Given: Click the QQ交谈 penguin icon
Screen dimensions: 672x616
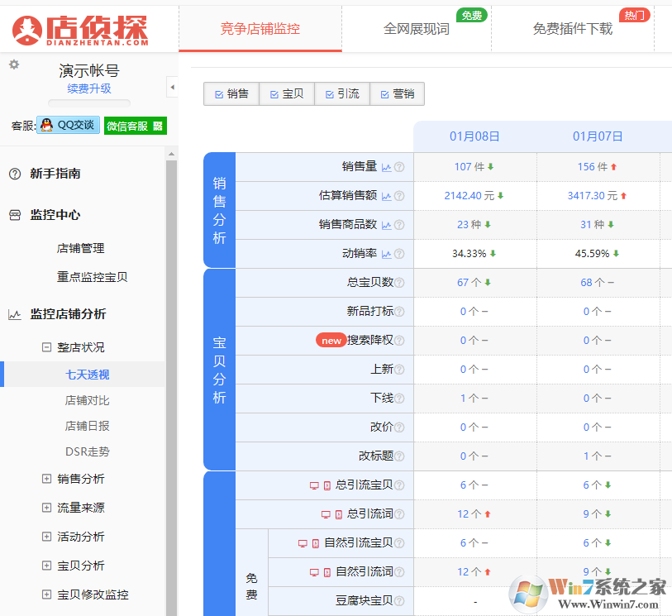Looking at the screenshot, I should point(45,124).
